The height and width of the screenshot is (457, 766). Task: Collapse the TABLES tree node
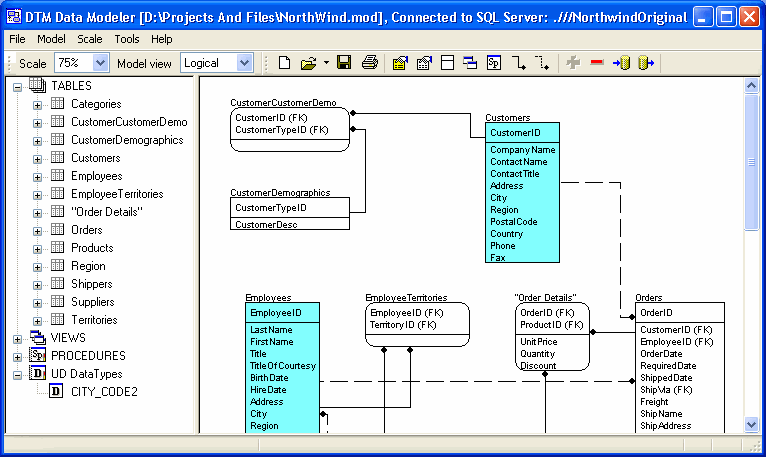click(18, 87)
